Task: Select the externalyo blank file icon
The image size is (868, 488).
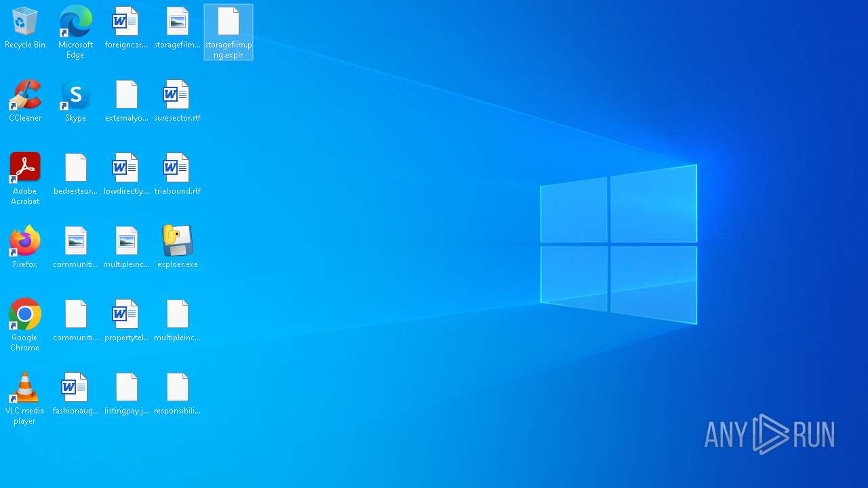Action: coord(126,102)
